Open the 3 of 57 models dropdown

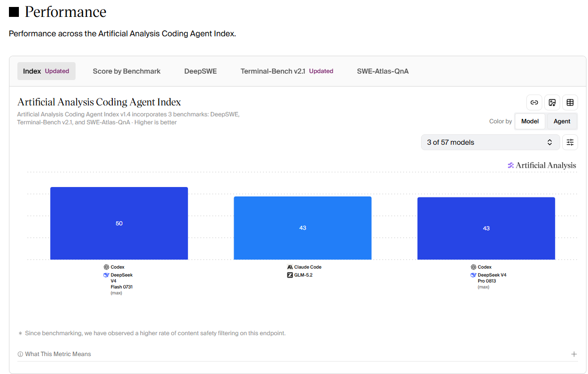pos(490,142)
